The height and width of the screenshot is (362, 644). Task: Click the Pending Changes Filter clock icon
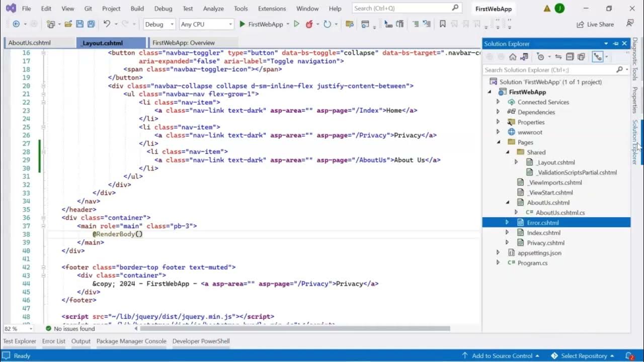(x=540, y=57)
